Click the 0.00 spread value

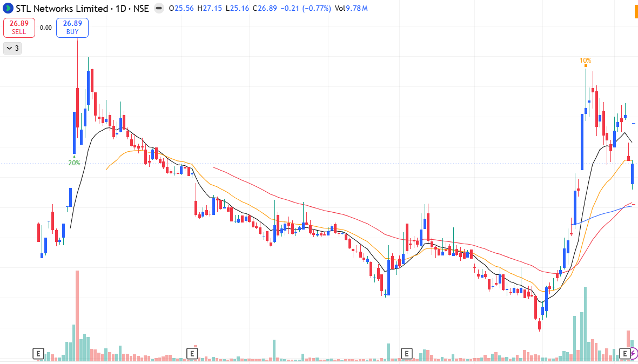[x=45, y=28]
